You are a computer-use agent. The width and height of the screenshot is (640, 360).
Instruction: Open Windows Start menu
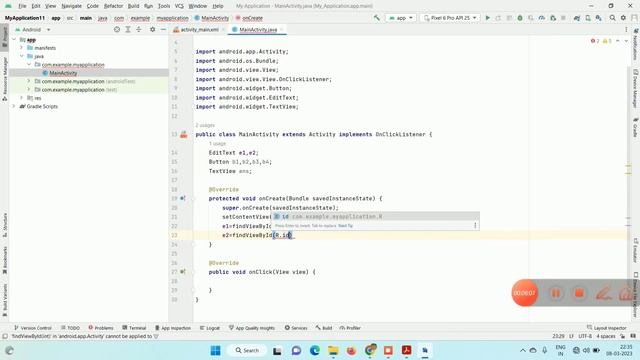coord(216,350)
